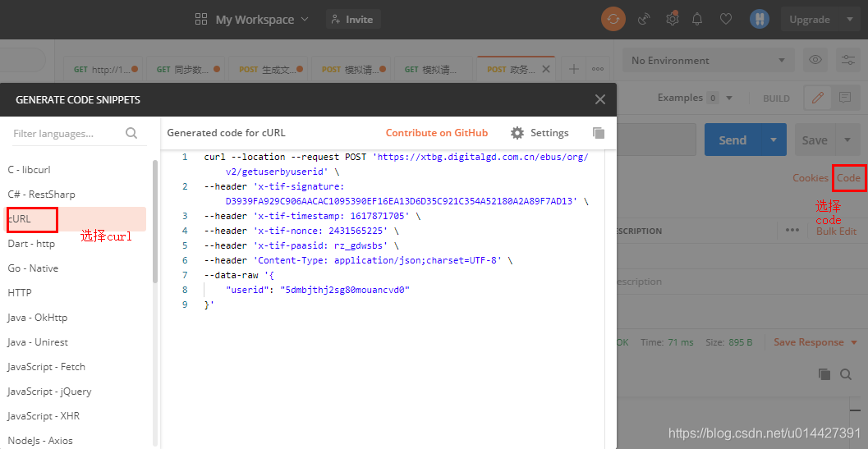Click the Invite button

[x=353, y=20]
